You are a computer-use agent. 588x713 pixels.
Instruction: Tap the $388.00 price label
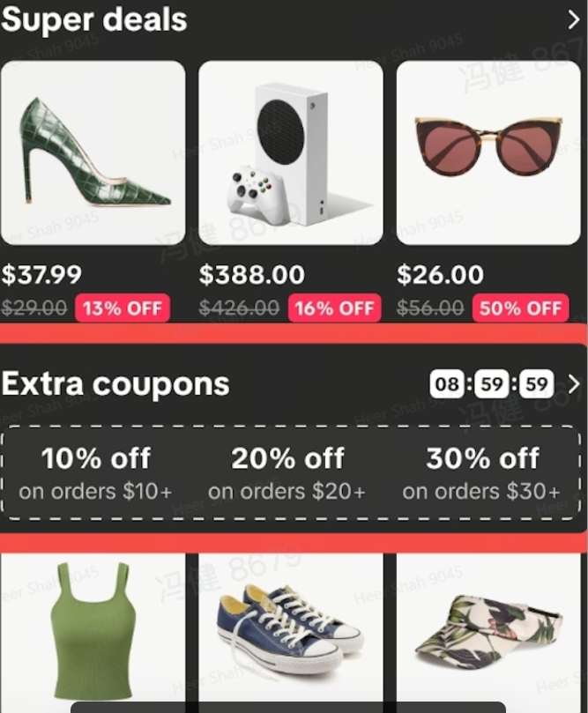252,275
